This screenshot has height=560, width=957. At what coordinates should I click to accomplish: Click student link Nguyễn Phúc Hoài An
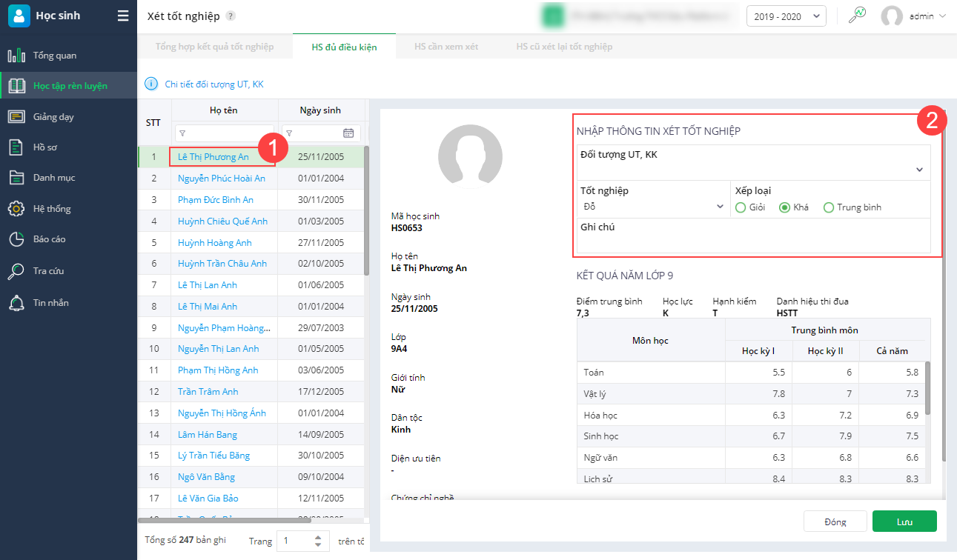(x=222, y=179)
